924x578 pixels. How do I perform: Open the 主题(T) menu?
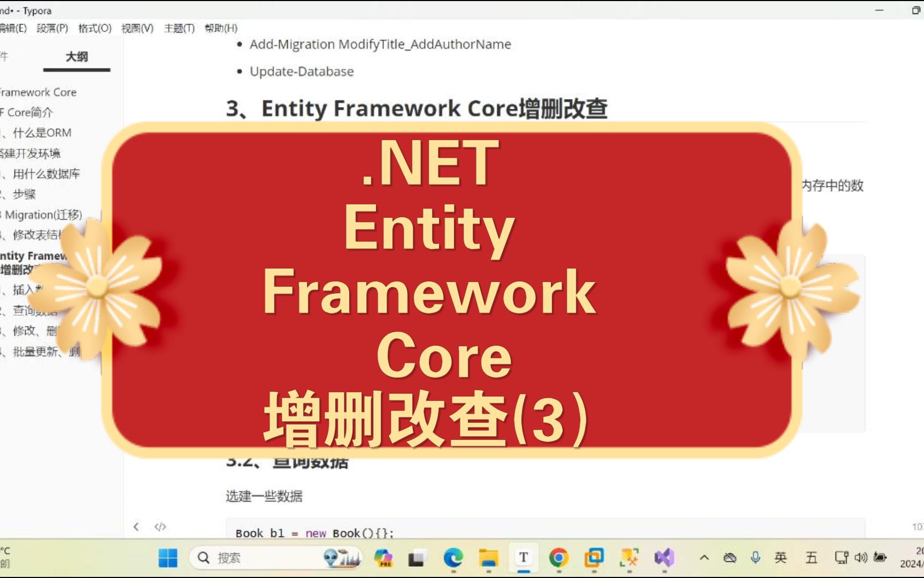pos(179,28)
